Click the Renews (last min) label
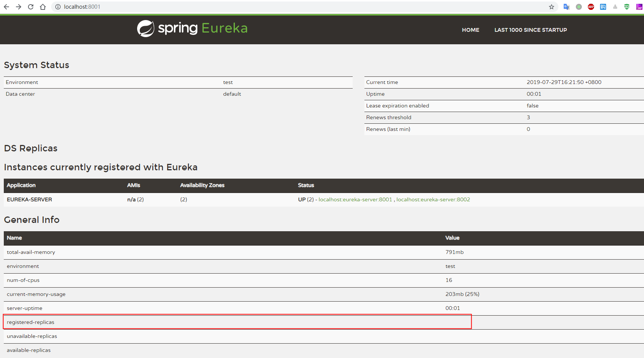Viewport: 644px width, 358px height. coord(388,129)
